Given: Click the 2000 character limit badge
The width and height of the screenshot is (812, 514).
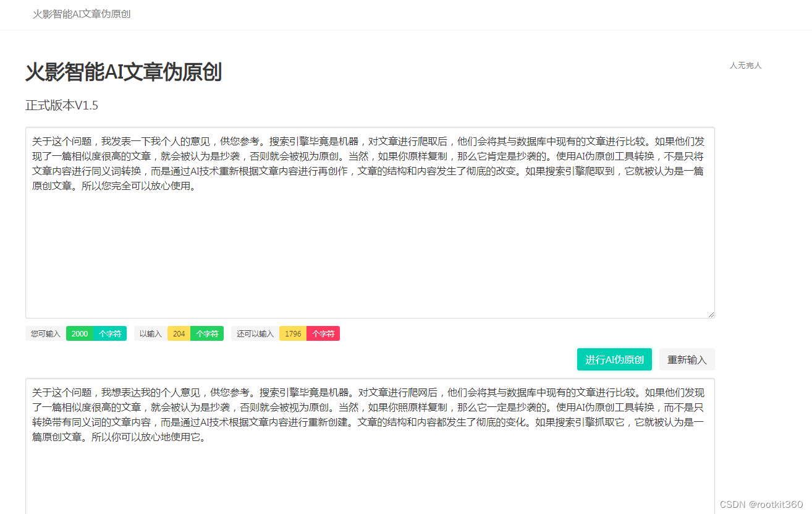Looking at the screenshot, I should tap(80, 333).
